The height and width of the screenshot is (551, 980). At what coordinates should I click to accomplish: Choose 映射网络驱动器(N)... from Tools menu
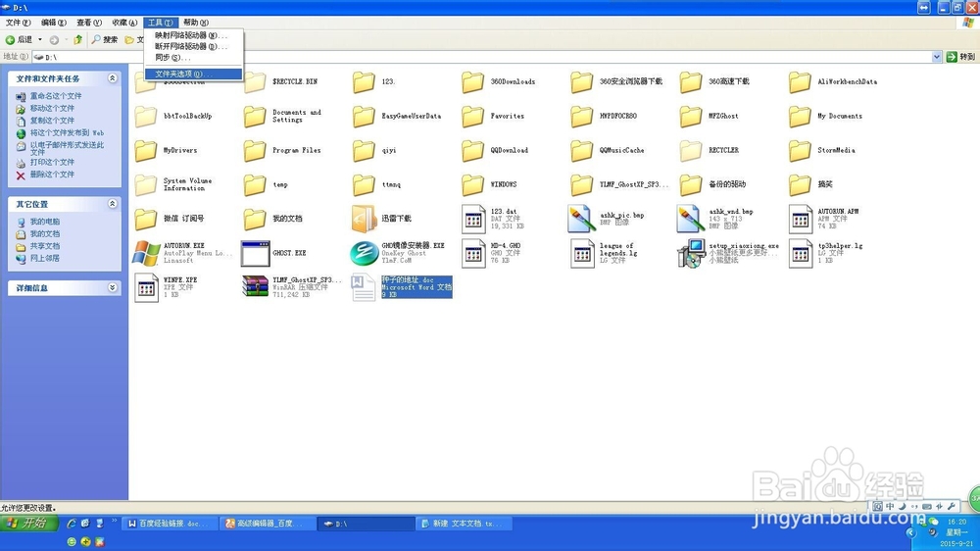click(x=193, y=35)
